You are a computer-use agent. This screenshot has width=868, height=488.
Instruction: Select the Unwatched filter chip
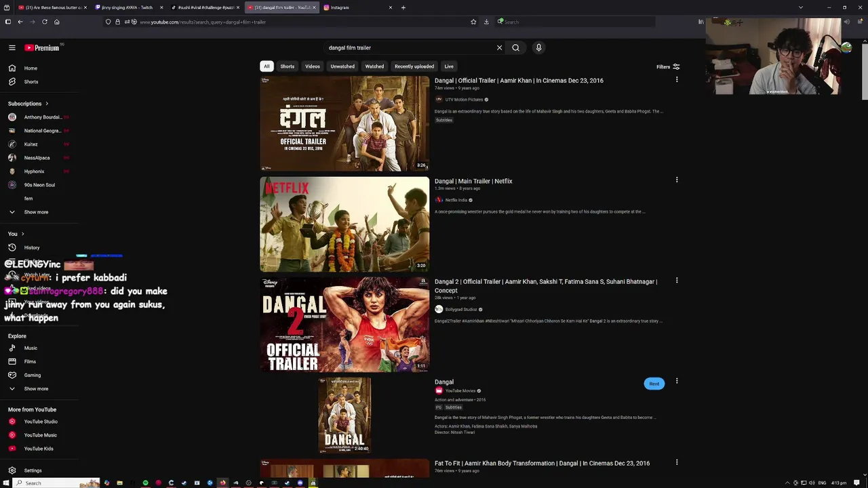342,66
